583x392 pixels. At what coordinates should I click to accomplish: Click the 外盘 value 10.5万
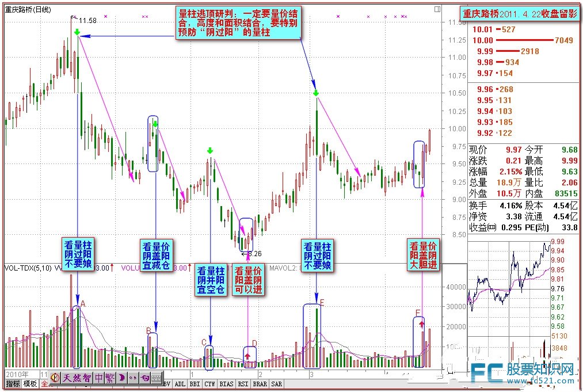coord(509,193)
